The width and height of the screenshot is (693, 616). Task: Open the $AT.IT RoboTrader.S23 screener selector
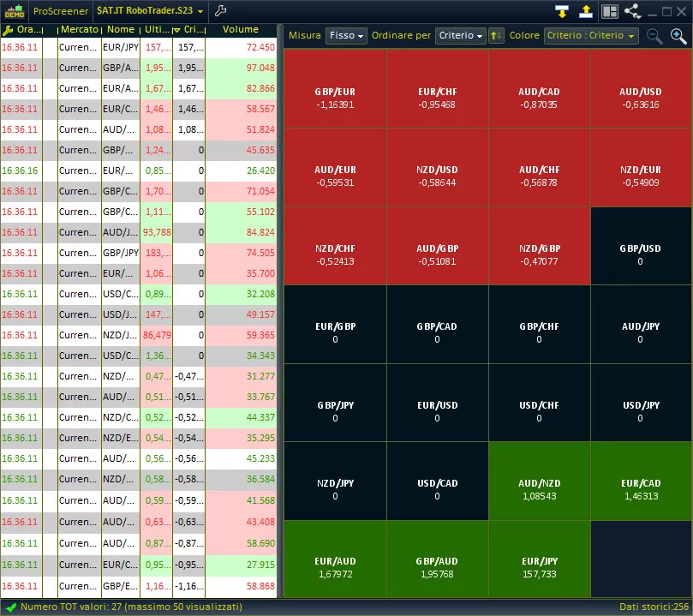point(150,11)
